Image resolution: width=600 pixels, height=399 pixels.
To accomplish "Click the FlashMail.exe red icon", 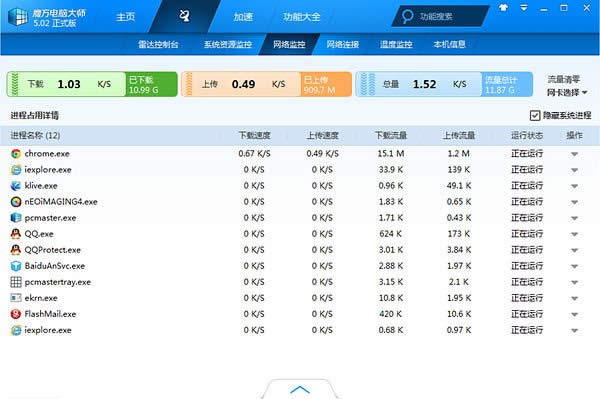I will coord(16,314).
